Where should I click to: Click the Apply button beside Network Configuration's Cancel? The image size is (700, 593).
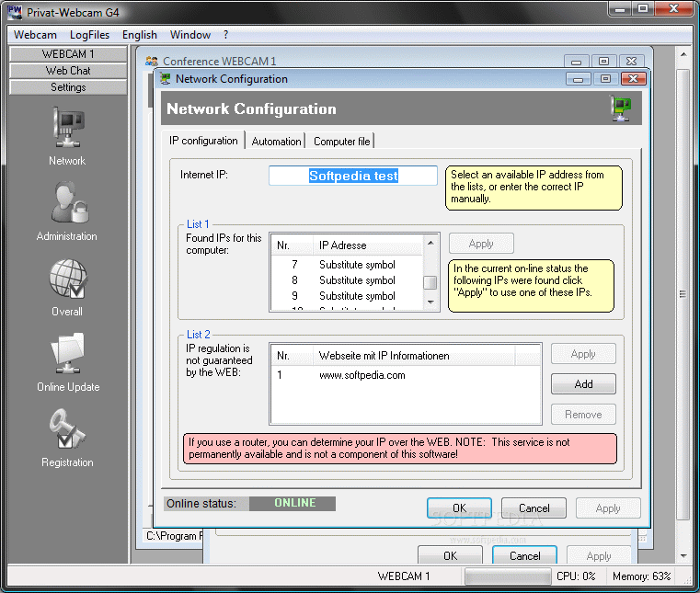pyautogui.click(x=608, y=507)
